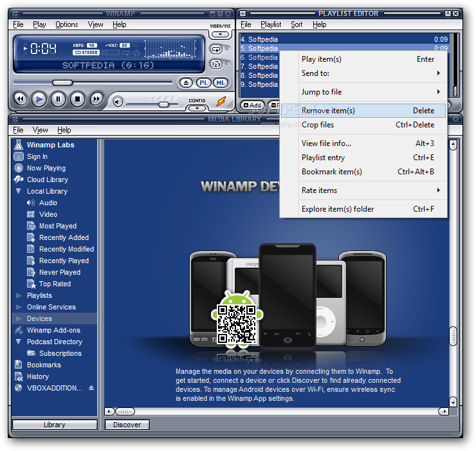Open Now Playing in sidebar
476x451 pixels.
pos(46,168)
